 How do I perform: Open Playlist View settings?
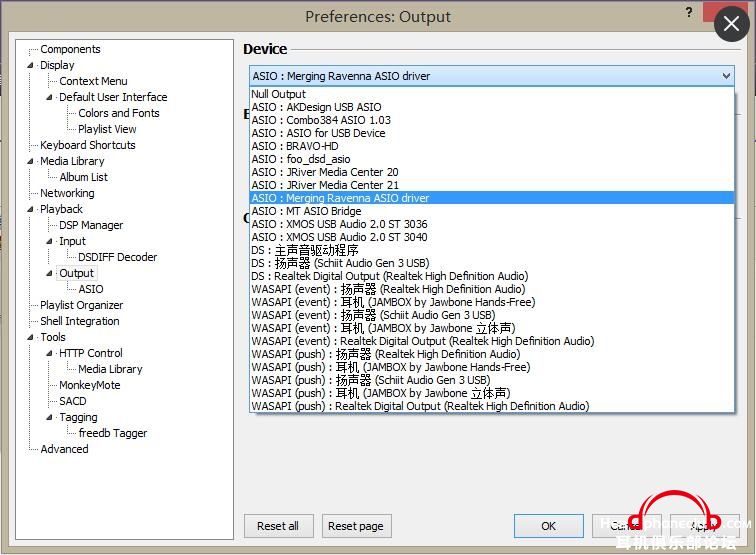click(107, 129)
